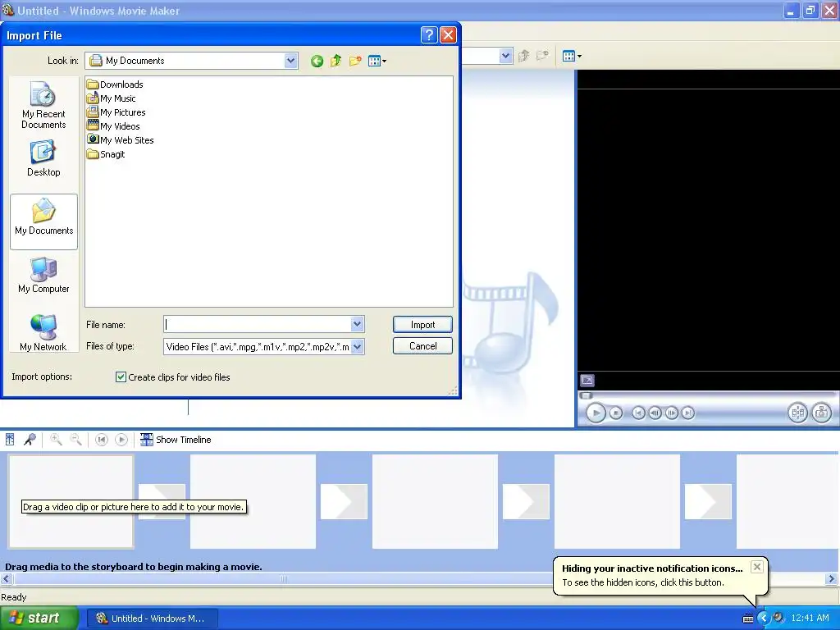
Task: Click the first empty storyboard cell
Action: (71, 501)
